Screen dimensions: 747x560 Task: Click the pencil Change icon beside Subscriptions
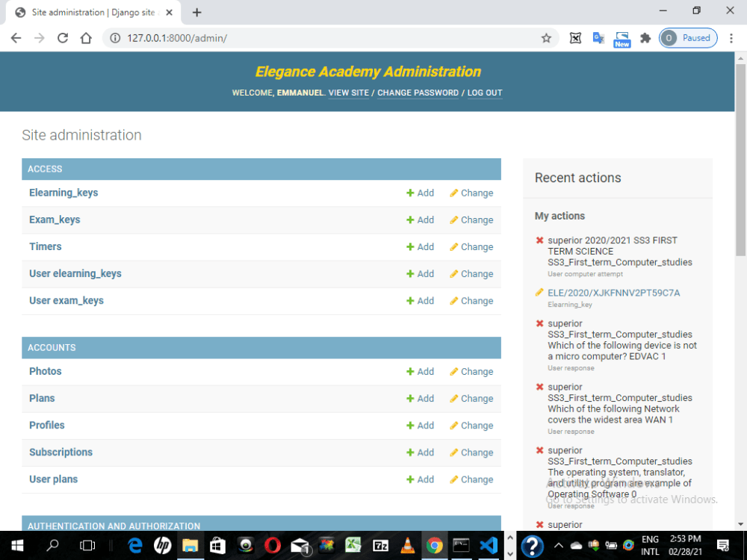coord(453,452)
